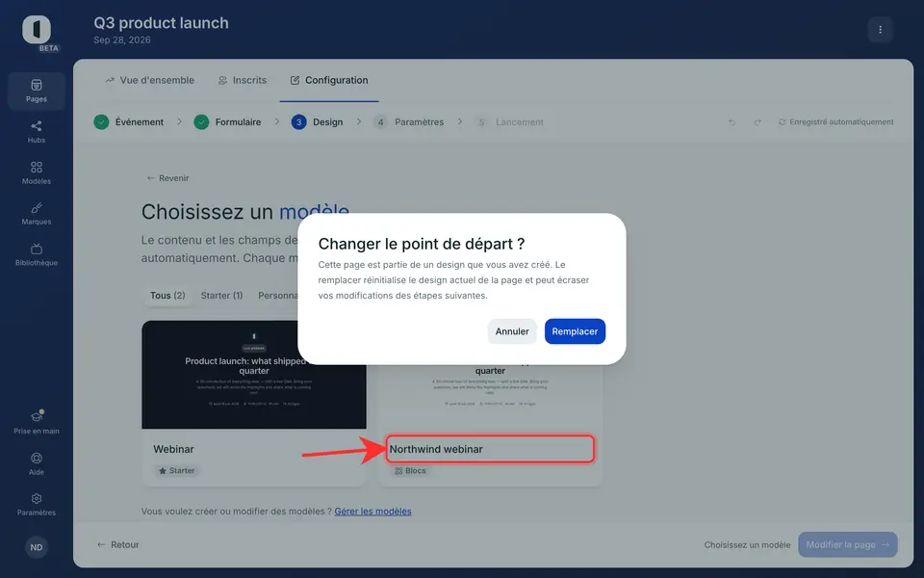Click the redo arrow icon
The height and width of the screenshot is (578, 924).
pos(757,122)
